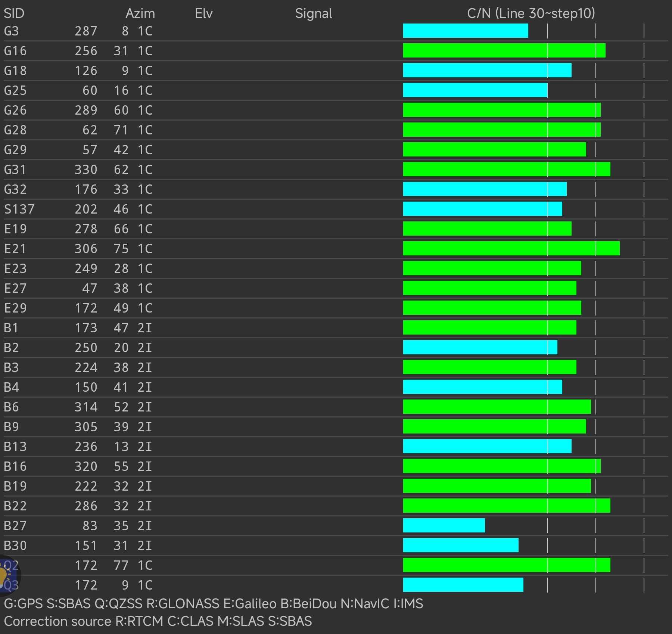Select BeiDou satellite B4
This screenshot has width=672, height=634.
[x=11, y=387]
